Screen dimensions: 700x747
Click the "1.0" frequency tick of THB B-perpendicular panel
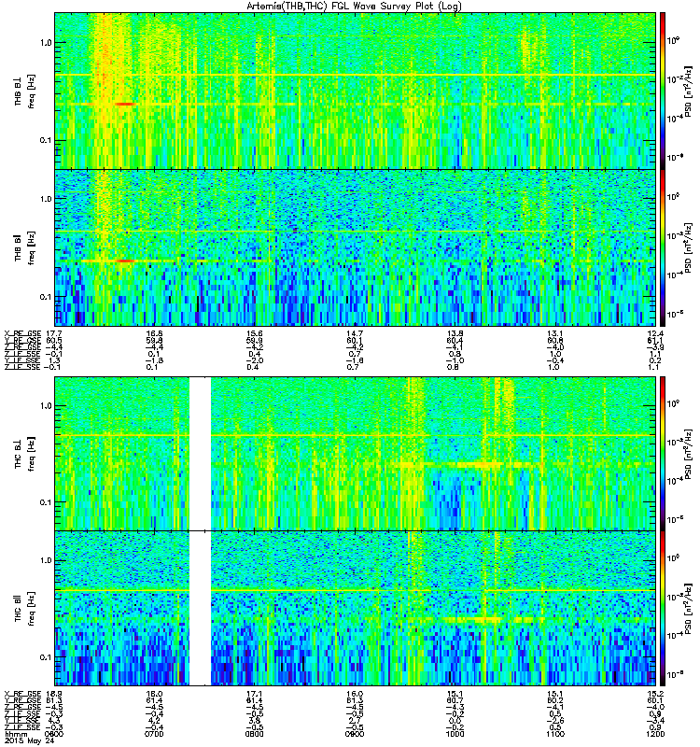click(46, 43)
